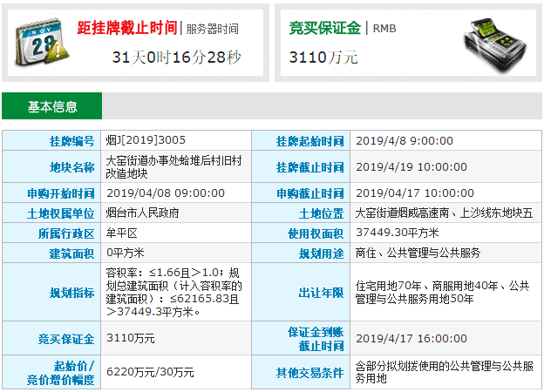Select listing start time 2019/4/8 9:00:00

[405, 141]
